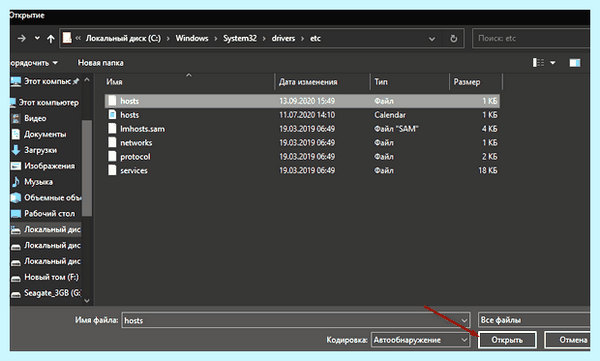Toggle the preview pane icon
Image resolution: width=600 pixels, height=361 pixels.
pyautogui.click(x=575, y=62)
